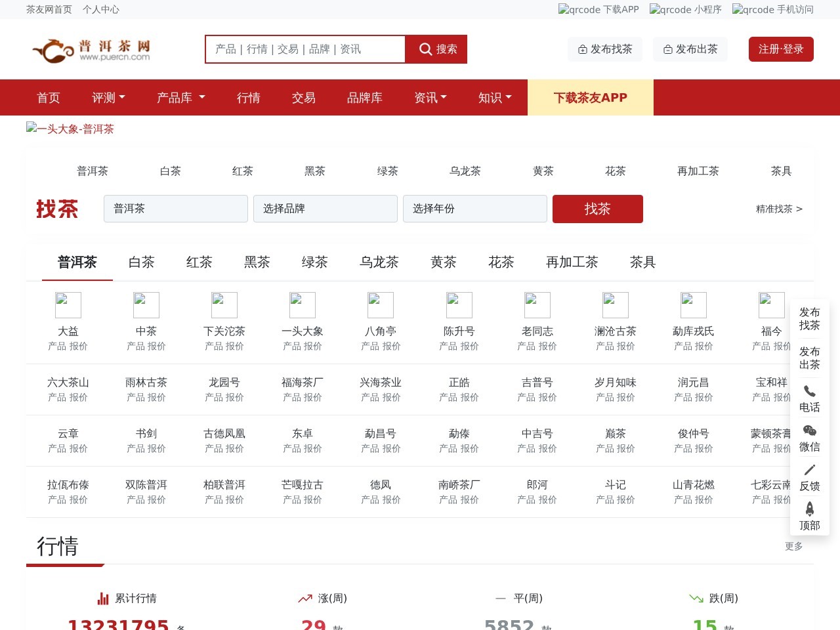Viewport: 840px width, 630px height.
Task: Open 注册·登录 to sign in
Action: (x=781, y=49)
